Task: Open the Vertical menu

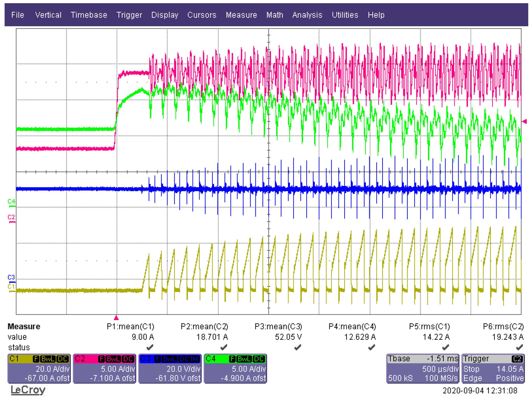Action: 48,15
